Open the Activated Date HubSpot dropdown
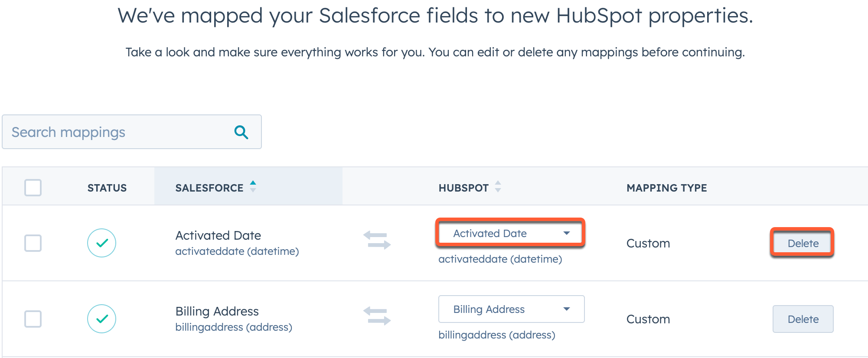The image size is (868, 358). point(511,234)
